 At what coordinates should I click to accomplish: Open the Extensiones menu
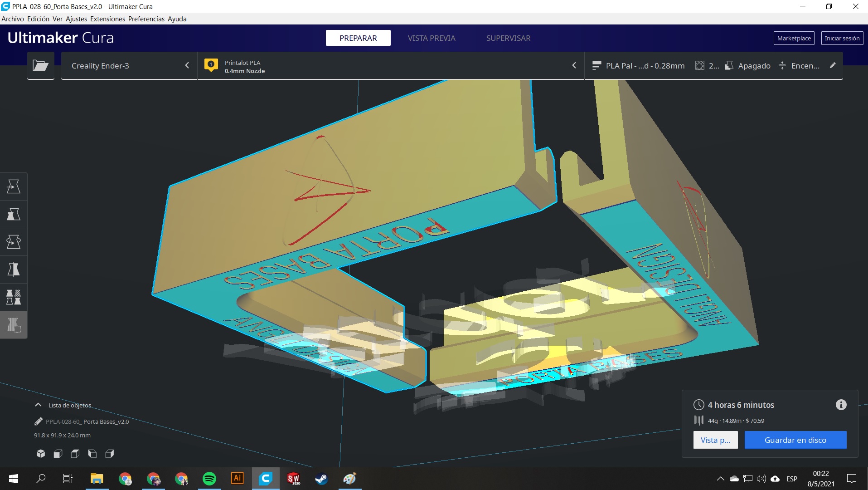107,19
